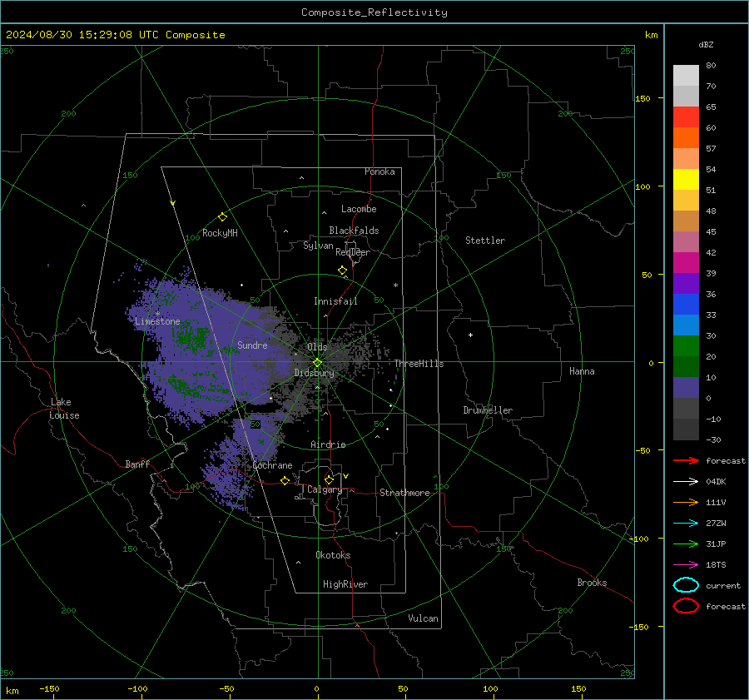Click the Sundre city label
Image resolution: width=749 pixels, height=700 pixels.
pos(252,345)
